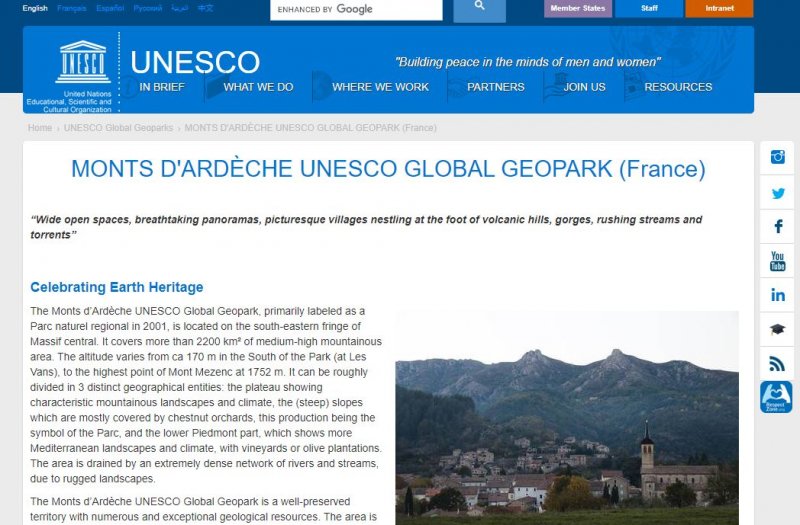
Task: Switch language to Русский
Action: click(148, 8)
